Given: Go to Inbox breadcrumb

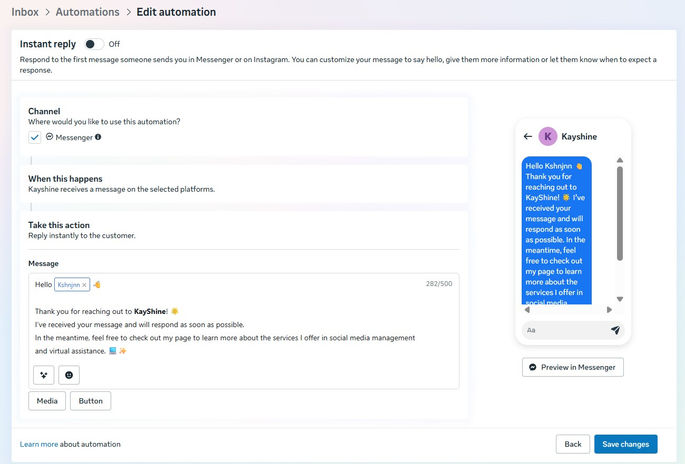Looking at the screenshot, I should pyautogui.click(x=25, y=12).
